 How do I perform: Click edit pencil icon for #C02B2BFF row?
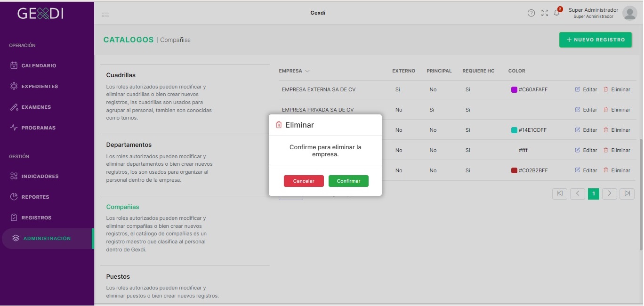click(578, 170)
